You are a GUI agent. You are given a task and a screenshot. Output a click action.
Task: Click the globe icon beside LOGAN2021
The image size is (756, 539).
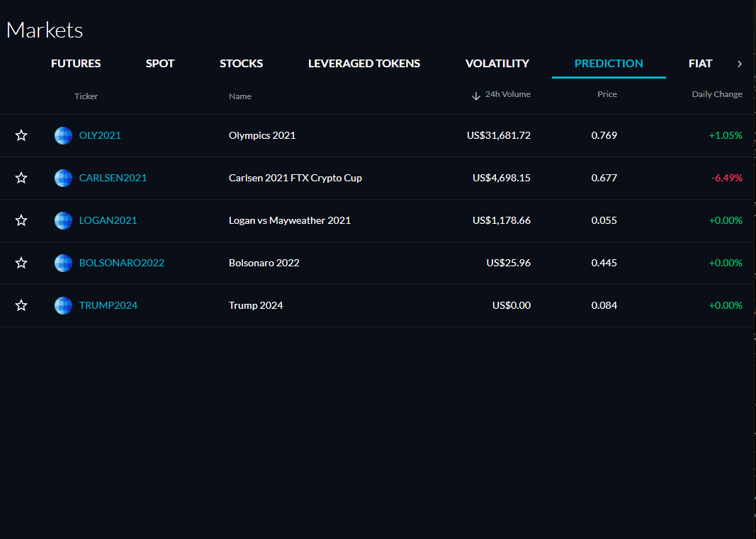(63, 220)
